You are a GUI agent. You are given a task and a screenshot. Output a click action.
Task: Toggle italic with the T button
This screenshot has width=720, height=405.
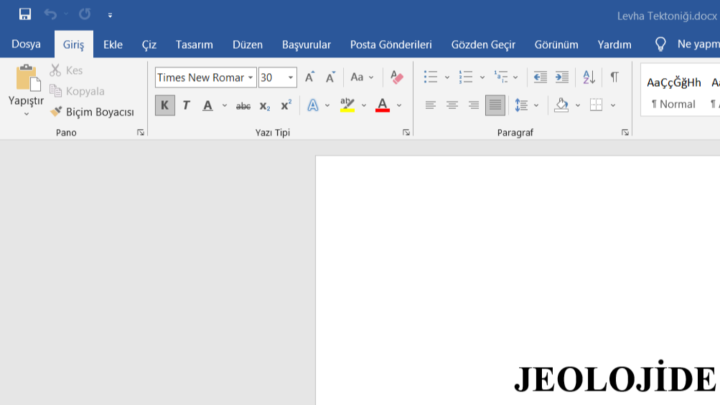pos(186,106)
